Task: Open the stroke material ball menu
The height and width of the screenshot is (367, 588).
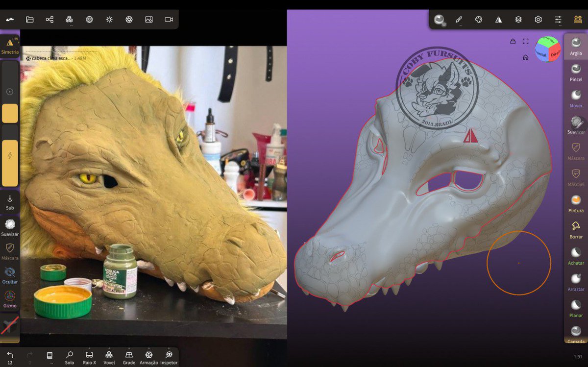Action: tap(439, 20)
